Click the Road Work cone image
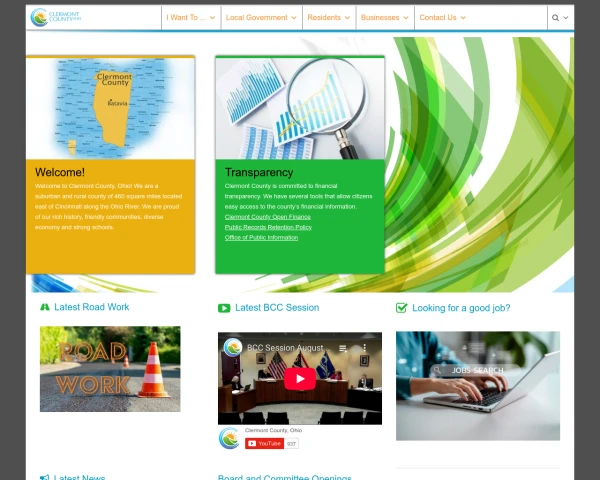The width and height of the screenshot is (600, 480). click(110, 369)
